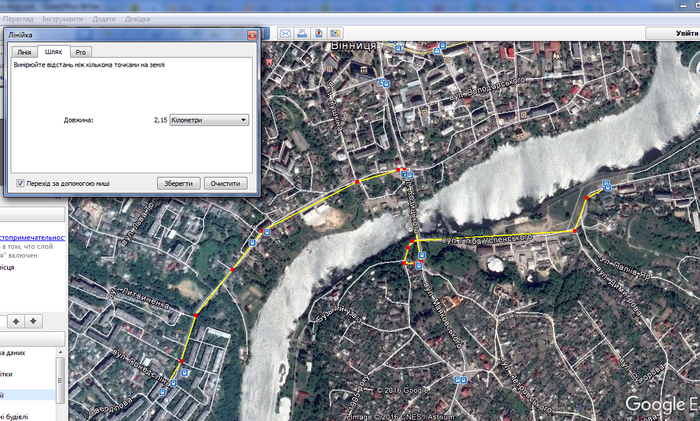Click the red path vertex at the вул. Литвиненка crossing
This screenshot has height=421, width=700.
pyautogui.click(x=196, y=316)
